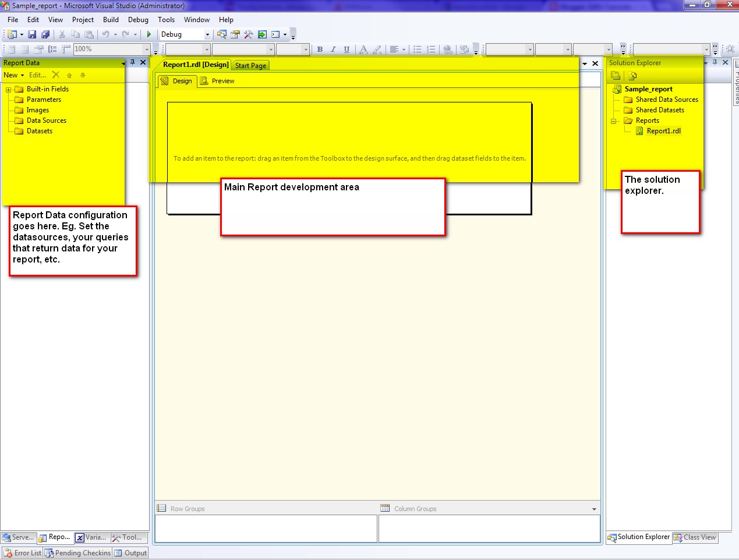Image resolution: width=739 pixels, height=560 pixels.
Task: Toggle Underline formatting button
Action: click(x=346, y=49)
